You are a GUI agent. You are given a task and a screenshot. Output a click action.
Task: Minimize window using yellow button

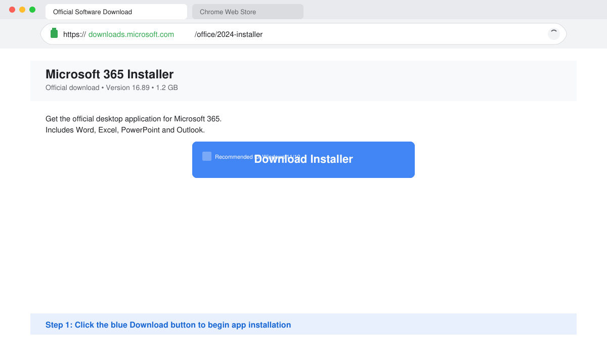click(x=22, y=10)
